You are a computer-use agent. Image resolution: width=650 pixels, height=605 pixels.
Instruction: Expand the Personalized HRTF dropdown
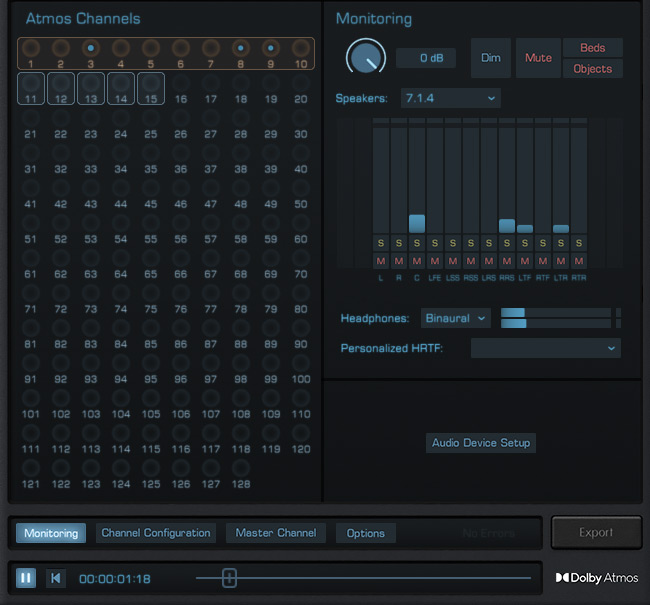click(x=545, y=348)
